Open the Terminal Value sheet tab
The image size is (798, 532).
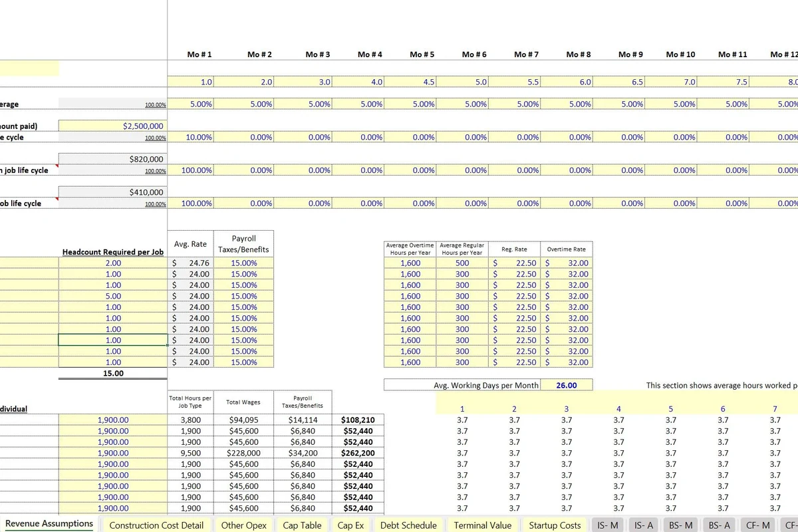[483, 525]
